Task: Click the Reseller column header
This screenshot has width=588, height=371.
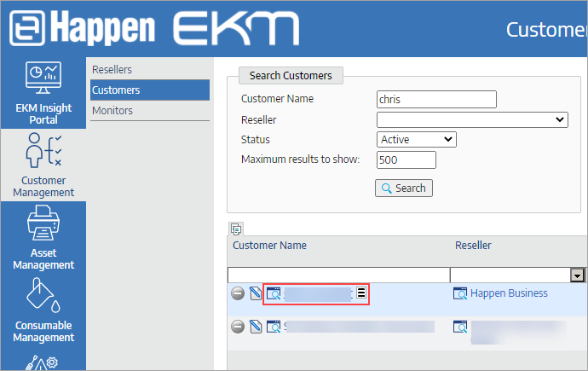Action: pyautogui.click(x=473, y=246)
